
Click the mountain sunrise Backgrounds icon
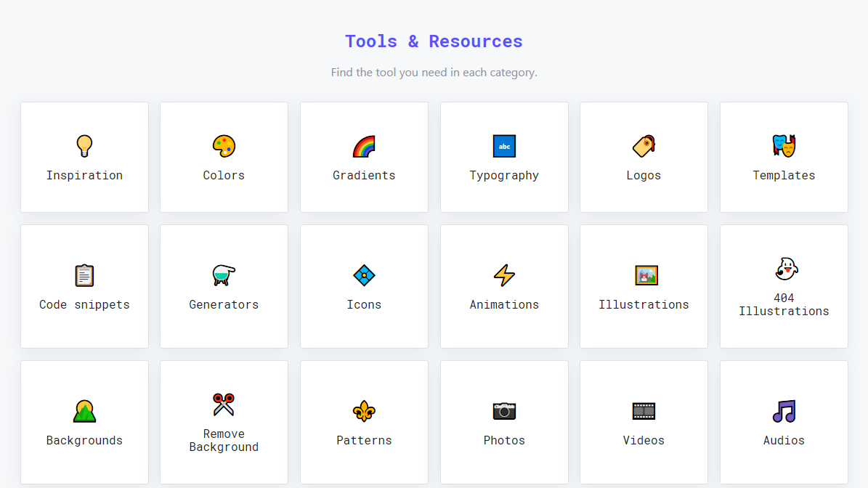point(84,411)
